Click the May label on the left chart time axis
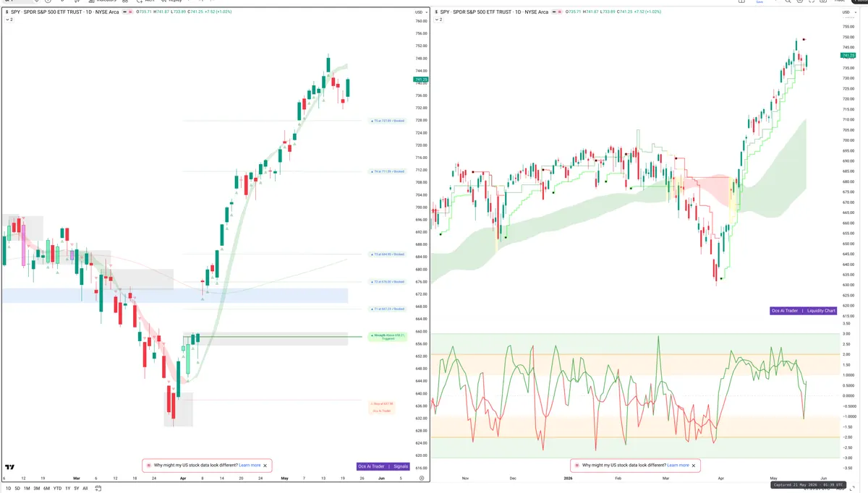 pyautogui.click(x=283, y=478)
